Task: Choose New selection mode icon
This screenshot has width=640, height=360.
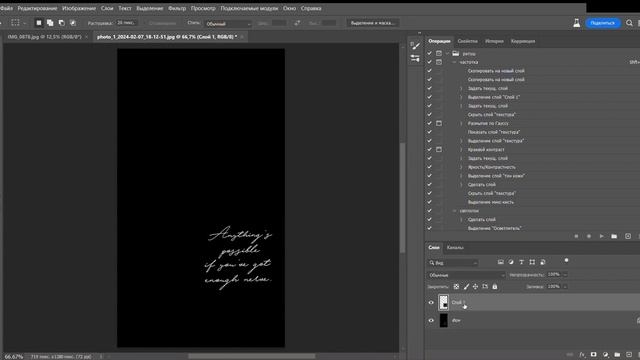Action: pos(38,23)
